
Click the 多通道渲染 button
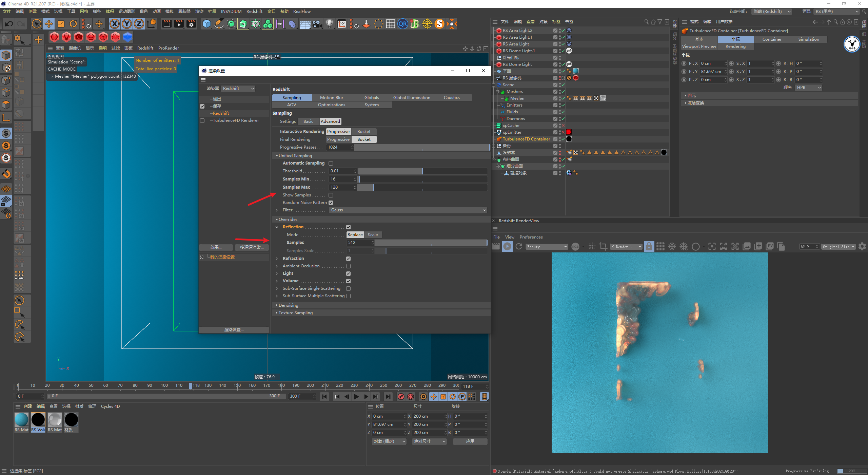[252, 247]
